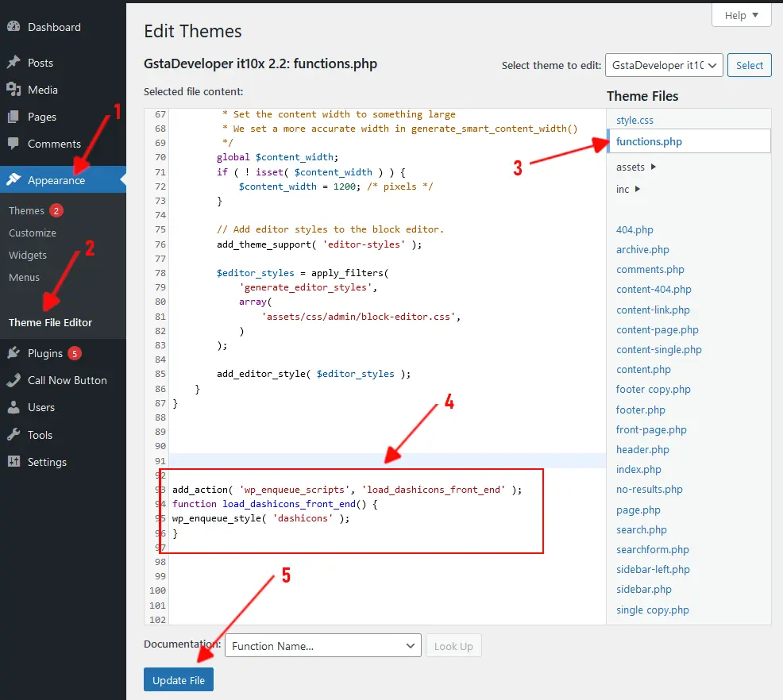Click the Pages icon in sidebar
Viewport: 783px width, 700px height.
click(x=14, y=117)
